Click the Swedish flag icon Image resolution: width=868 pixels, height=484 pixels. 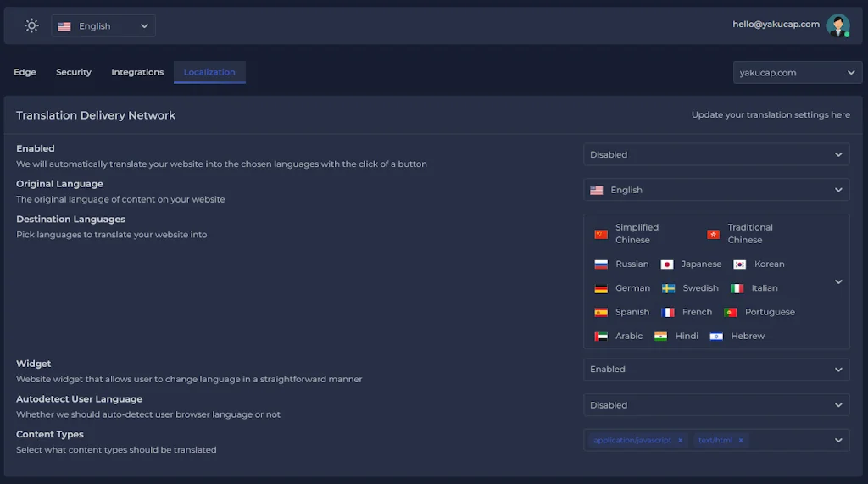[x=668, y=288]
